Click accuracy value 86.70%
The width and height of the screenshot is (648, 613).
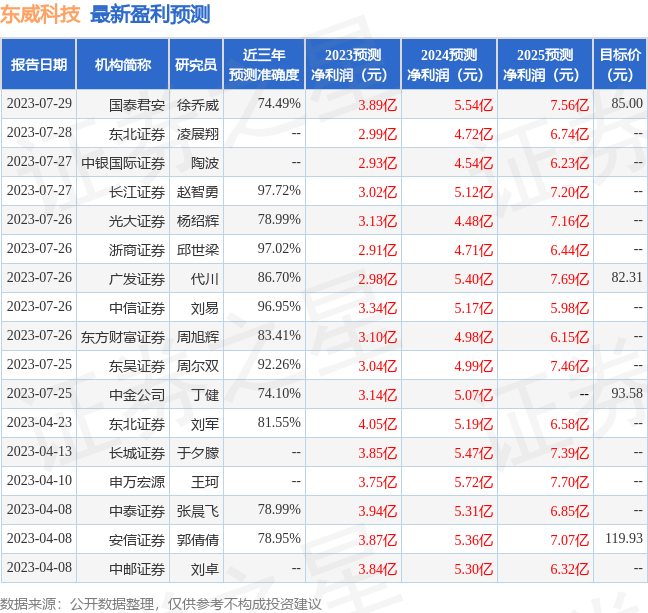[279, 278]
